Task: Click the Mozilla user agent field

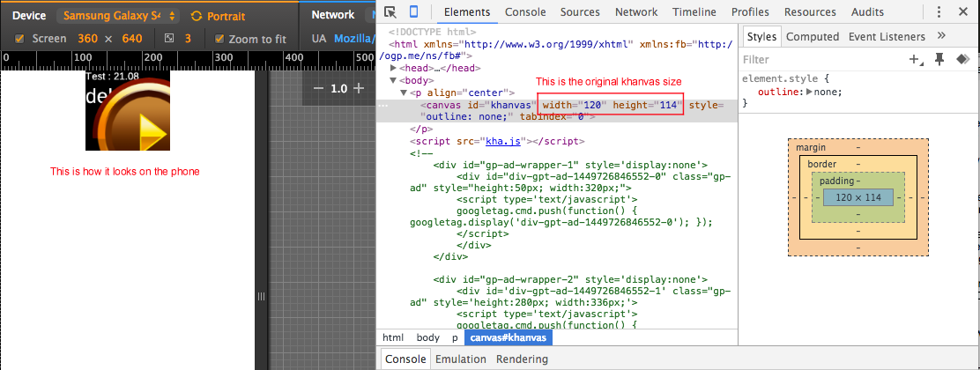Action: 353,39
